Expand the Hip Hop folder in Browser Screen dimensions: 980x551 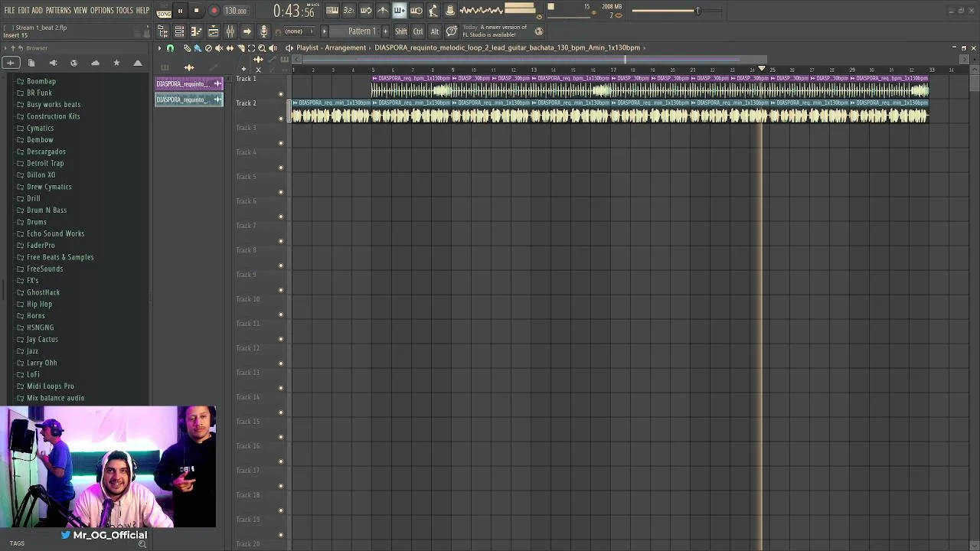click(x=39, y=304)
